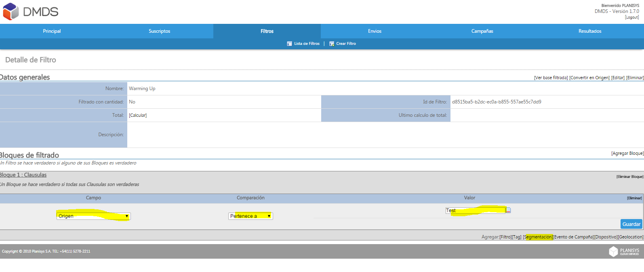Click the DMDS cube logo

[x=11, y=11]
